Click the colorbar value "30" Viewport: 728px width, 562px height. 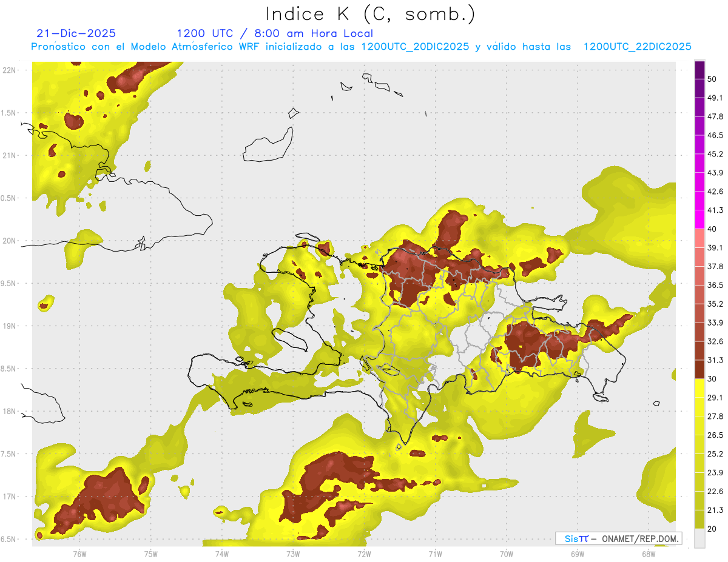(712, 379)
